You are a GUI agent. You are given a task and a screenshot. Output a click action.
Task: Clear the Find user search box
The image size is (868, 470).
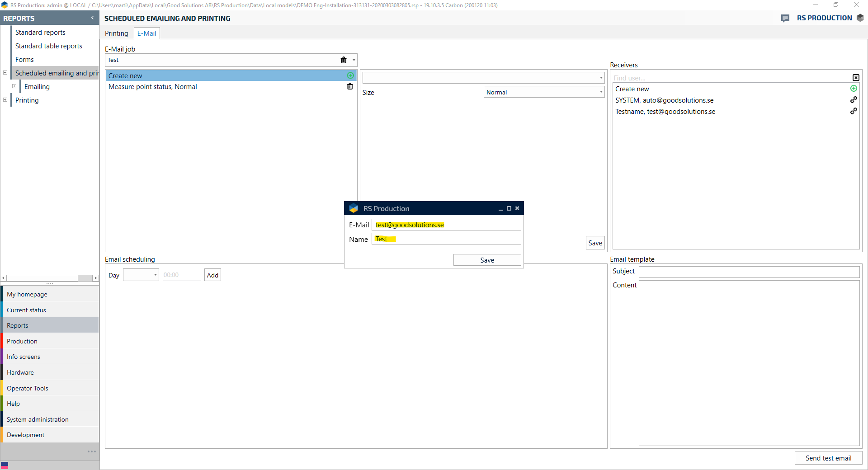tap(856, 78)
